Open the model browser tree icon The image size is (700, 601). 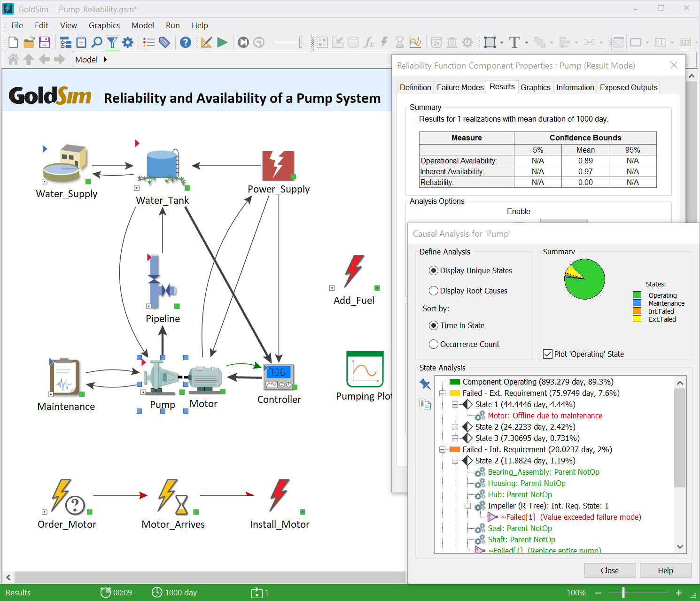66,42
